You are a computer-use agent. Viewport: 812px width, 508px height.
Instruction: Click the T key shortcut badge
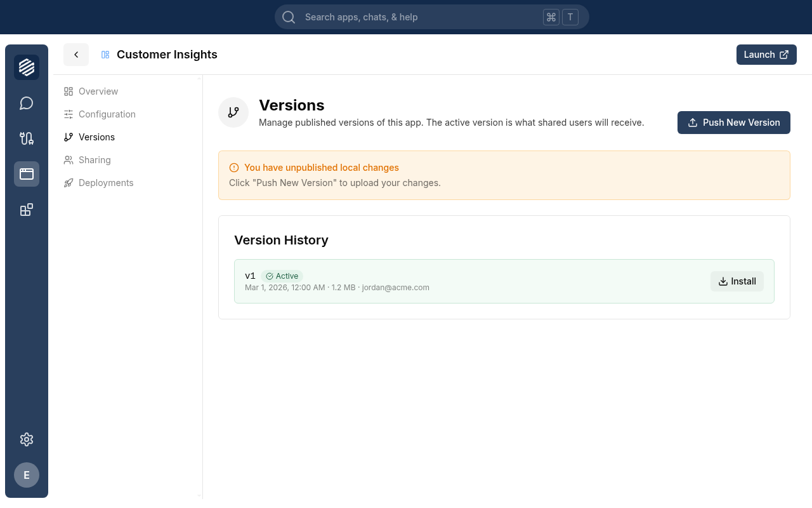[570, 17]
